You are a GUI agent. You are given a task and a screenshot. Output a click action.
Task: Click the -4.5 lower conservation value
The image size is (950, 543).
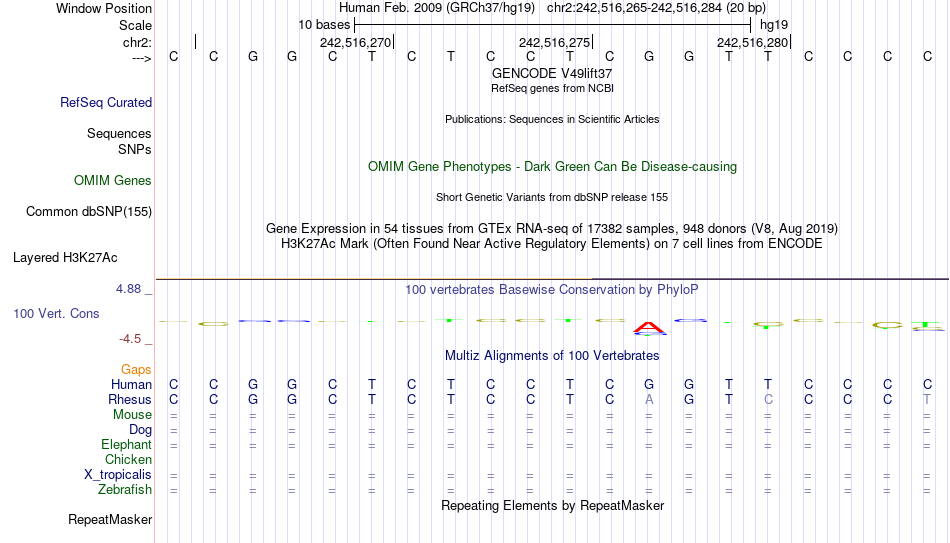[130, 339]
